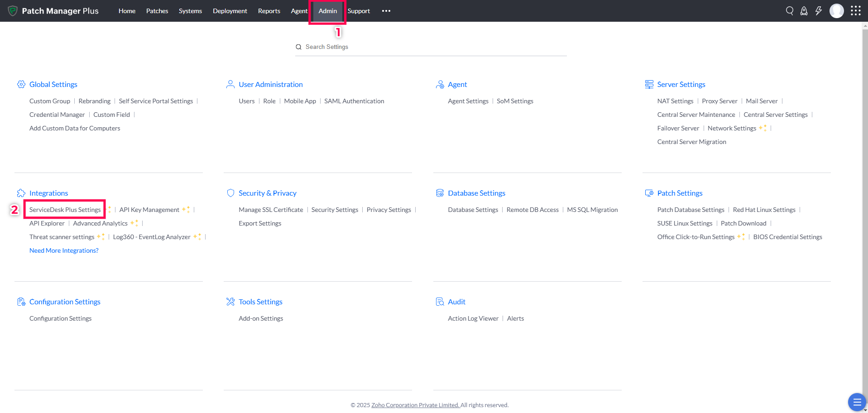Click sparkle icon beside Threat scanner settings
This screenshot has width=868, height=413.
point(101,236)
